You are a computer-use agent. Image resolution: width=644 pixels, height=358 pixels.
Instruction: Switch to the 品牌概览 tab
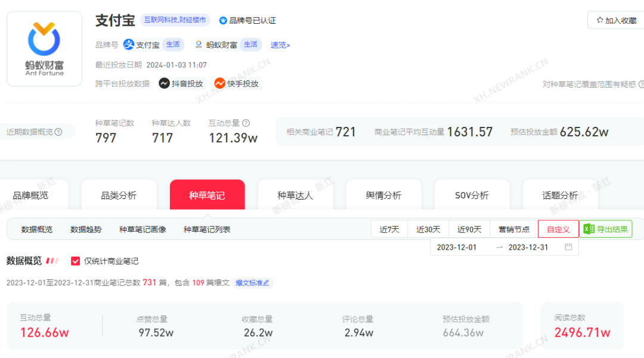[30, 195]
